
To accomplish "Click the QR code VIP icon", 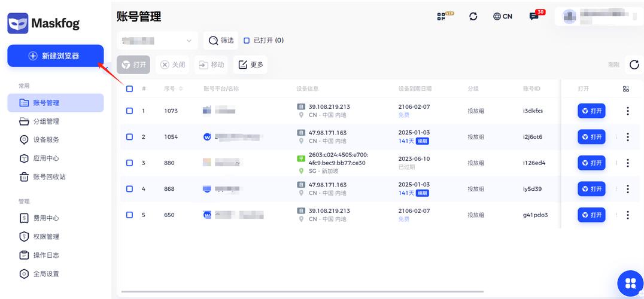I will point(443,16).
